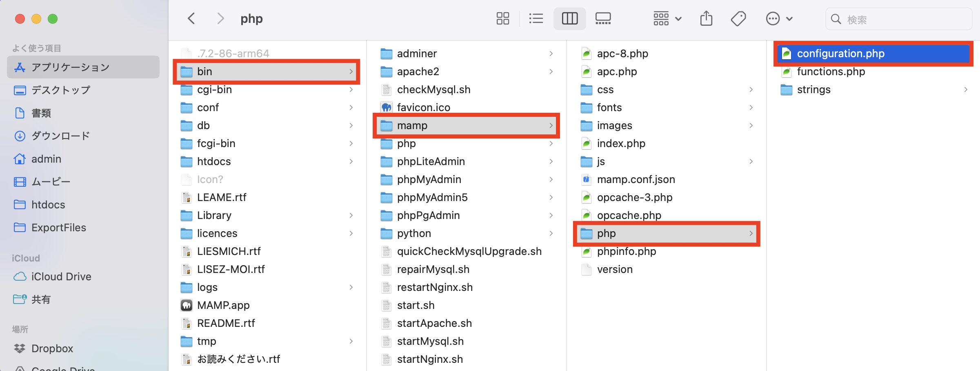Expand the Library folder chevron

click(x=351, y=215)
